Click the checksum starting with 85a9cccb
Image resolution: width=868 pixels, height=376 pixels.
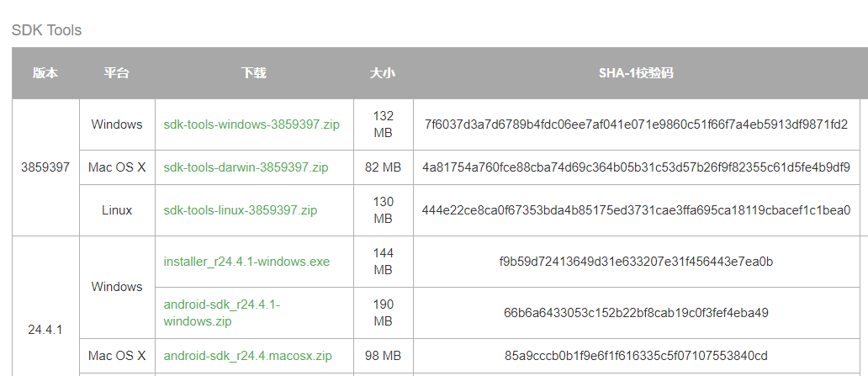(x=636, y=356)
